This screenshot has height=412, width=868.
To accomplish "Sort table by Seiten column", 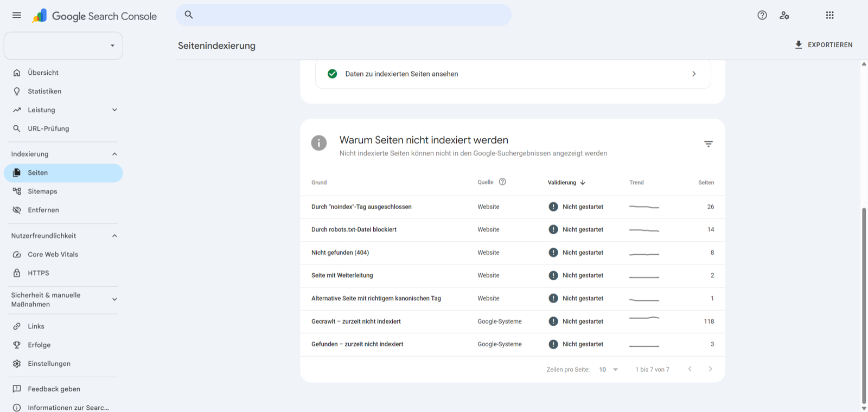I will tap(706, 183).
